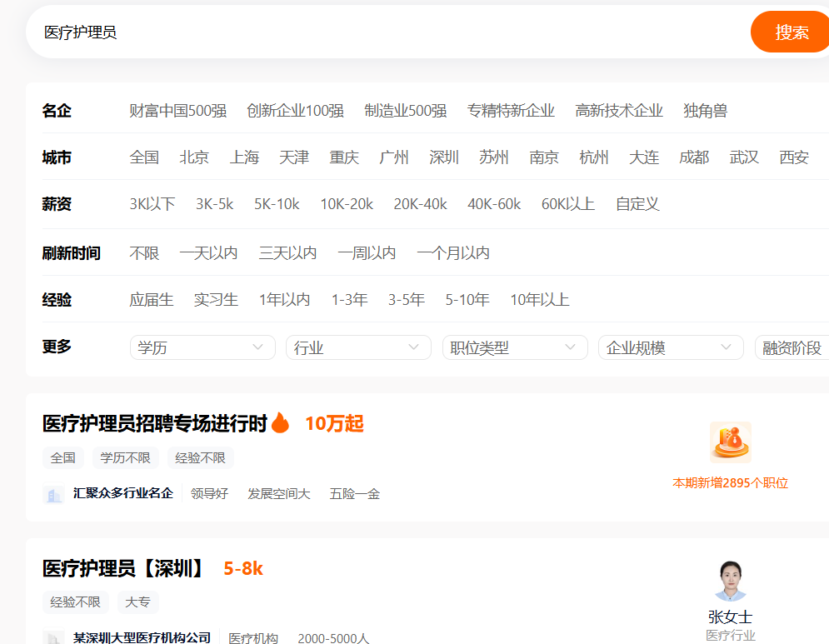Select 专精特新企业 company filter

(x=511, y=111)
